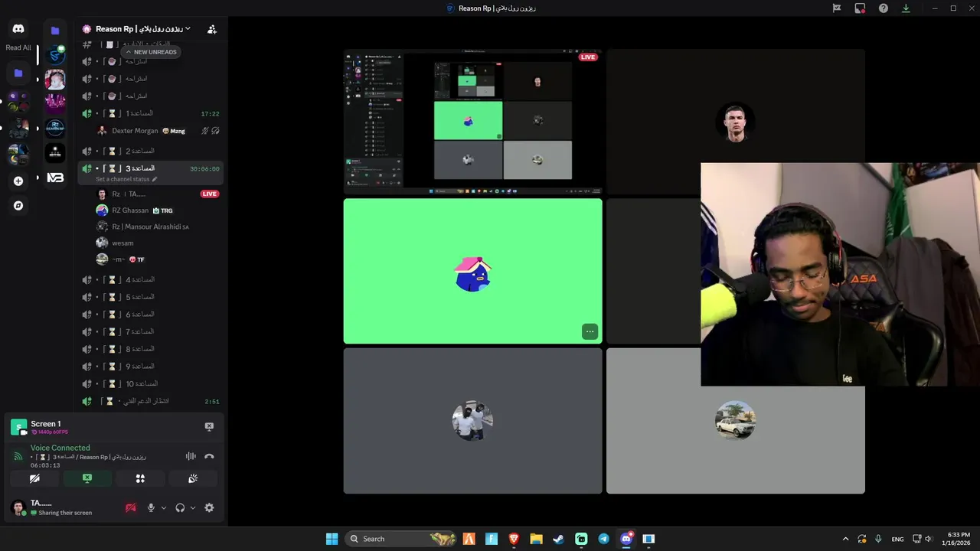
Task: Open Discover servers compass icon
Action: tap(18, 206)
